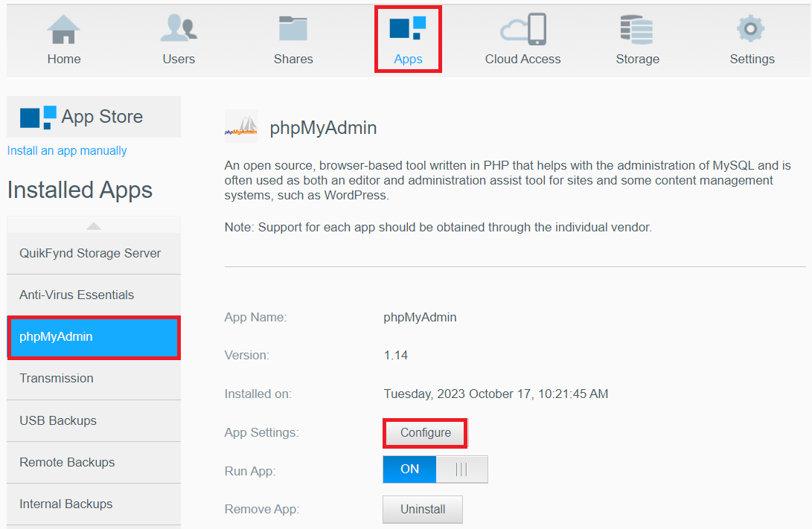The width and height of the screenshot is (812, 529).
Task: Click the App Store squares icon
Action: tap(38, 118)
